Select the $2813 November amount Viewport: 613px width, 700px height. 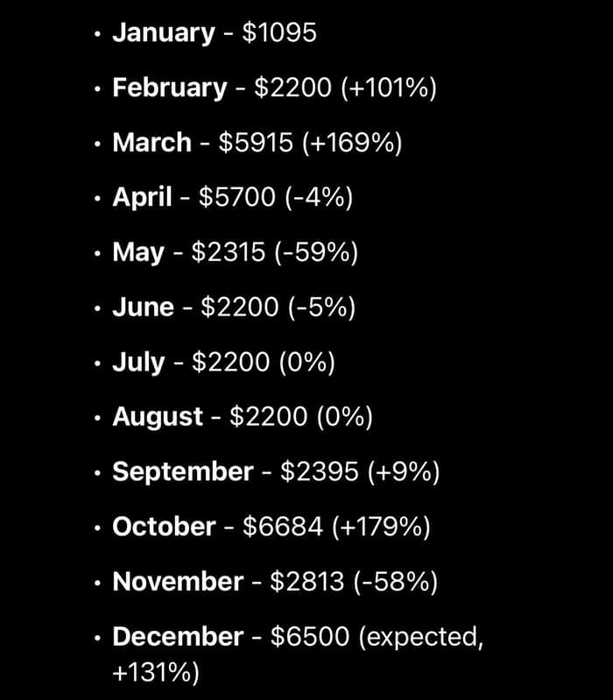[307, 582]
